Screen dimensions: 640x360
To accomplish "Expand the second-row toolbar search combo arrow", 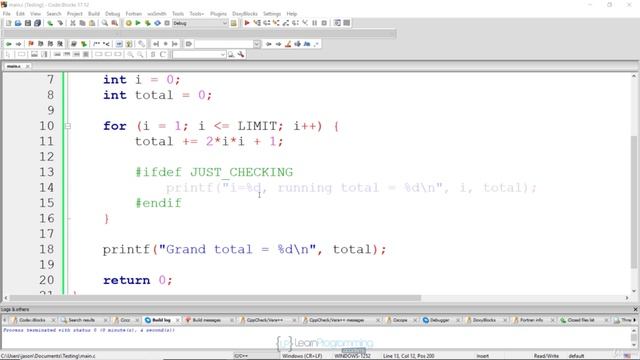I will (x=256, y=44).
